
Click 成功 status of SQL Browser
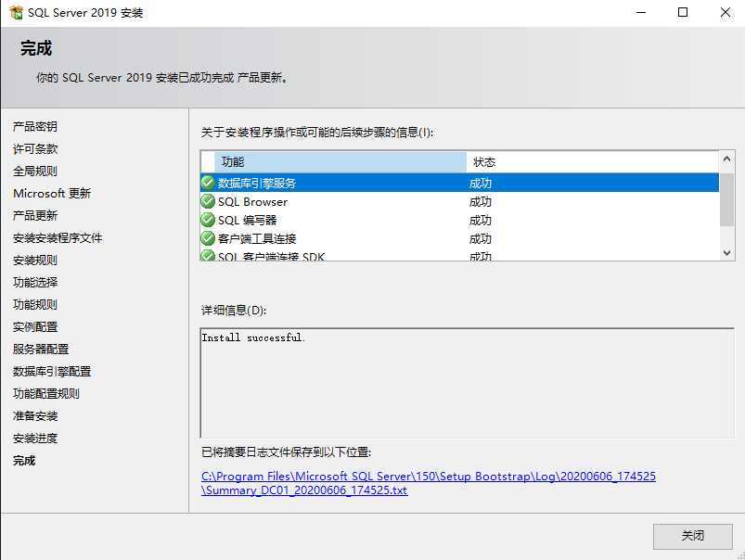coord(481,202)
